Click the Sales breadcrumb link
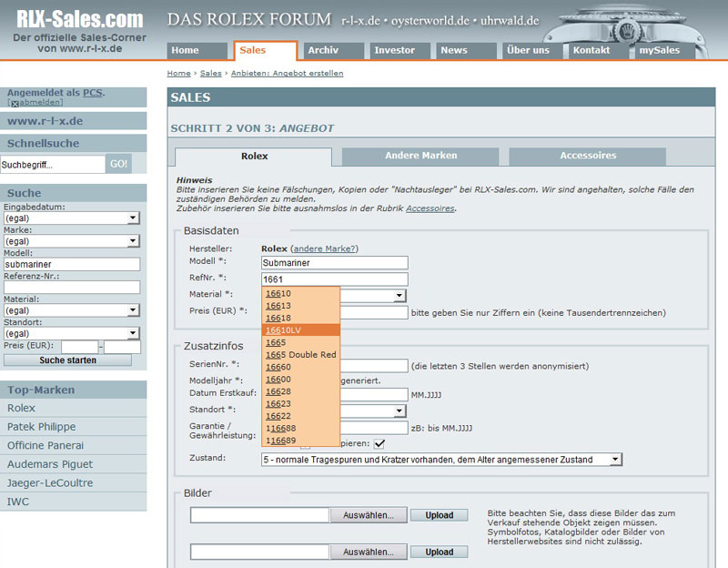The width and height of the screenshot is (728, 568). click(x=211, y=74)
